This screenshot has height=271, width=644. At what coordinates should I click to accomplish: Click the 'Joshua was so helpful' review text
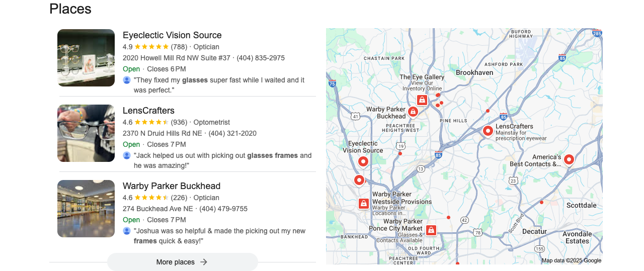click(x=220, y=236)
